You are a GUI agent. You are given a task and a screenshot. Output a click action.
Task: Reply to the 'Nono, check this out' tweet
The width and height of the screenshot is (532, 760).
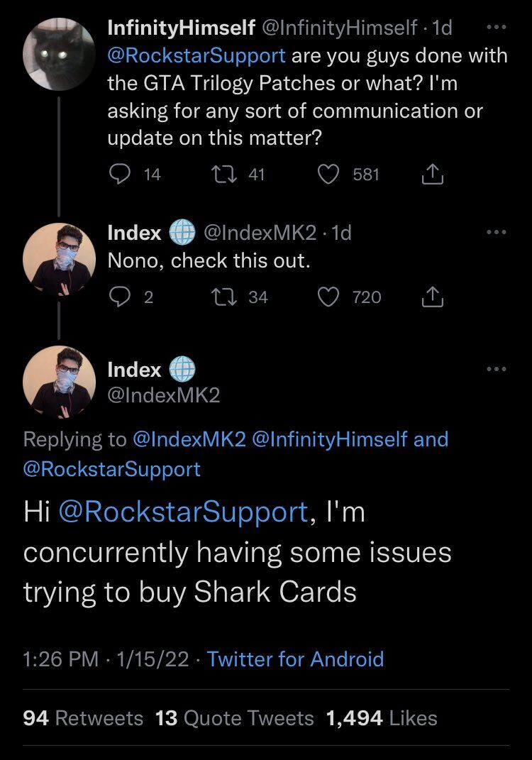(118, 297)
